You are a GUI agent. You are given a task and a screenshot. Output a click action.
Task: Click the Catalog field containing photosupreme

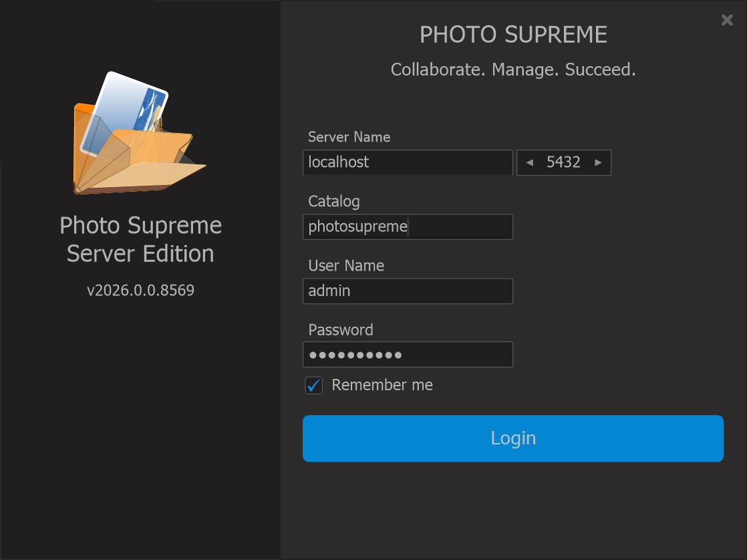click(x=408, y=227)
